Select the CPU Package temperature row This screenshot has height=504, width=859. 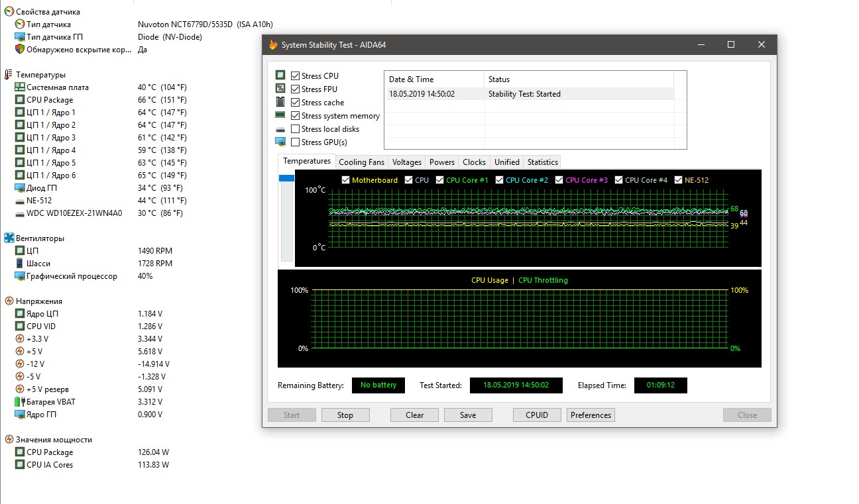[101, 100]
